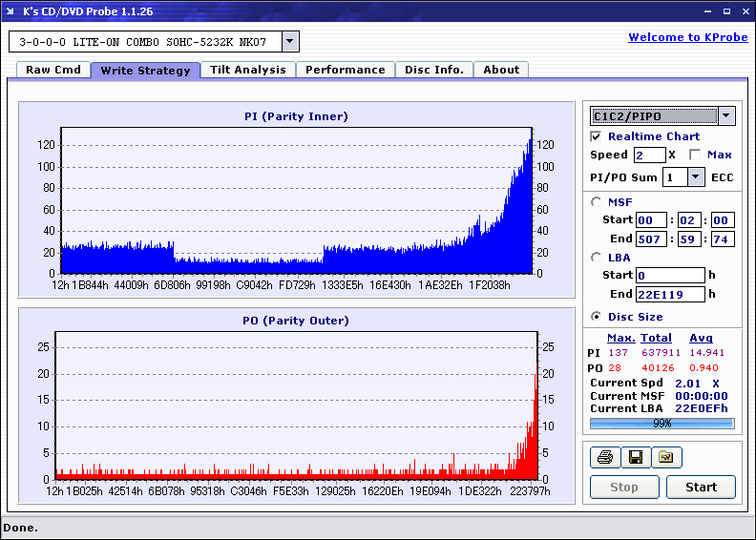Click the 99% scan progress bar

click(x=662, y=424)
